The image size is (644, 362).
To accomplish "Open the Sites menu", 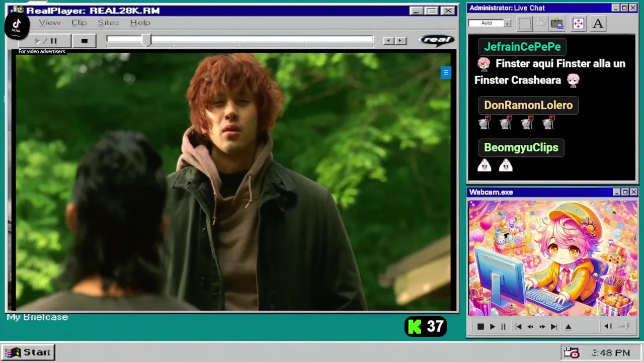I will coord(108,23).
